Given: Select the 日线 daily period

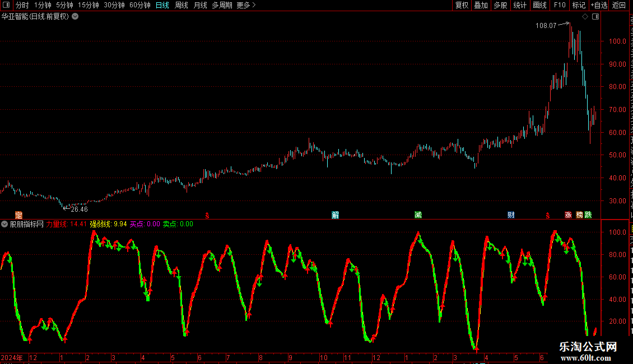Looking at the screenshot, I should (x=162, y=5).
